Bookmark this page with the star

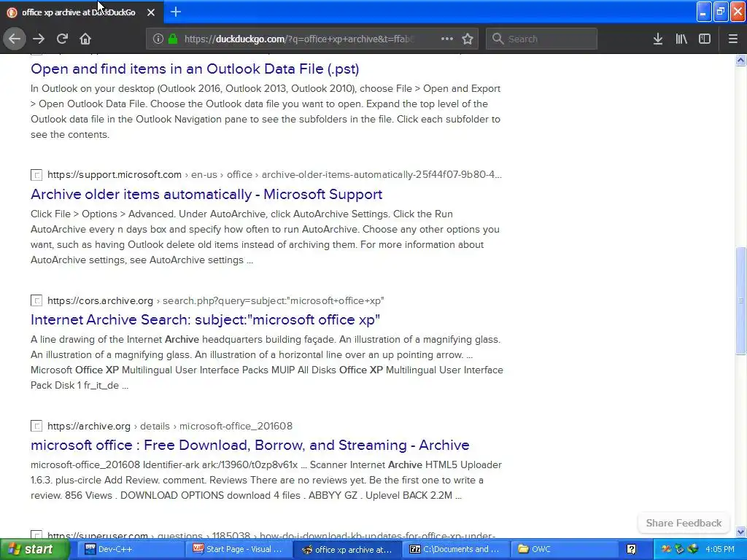coord(468,39)
